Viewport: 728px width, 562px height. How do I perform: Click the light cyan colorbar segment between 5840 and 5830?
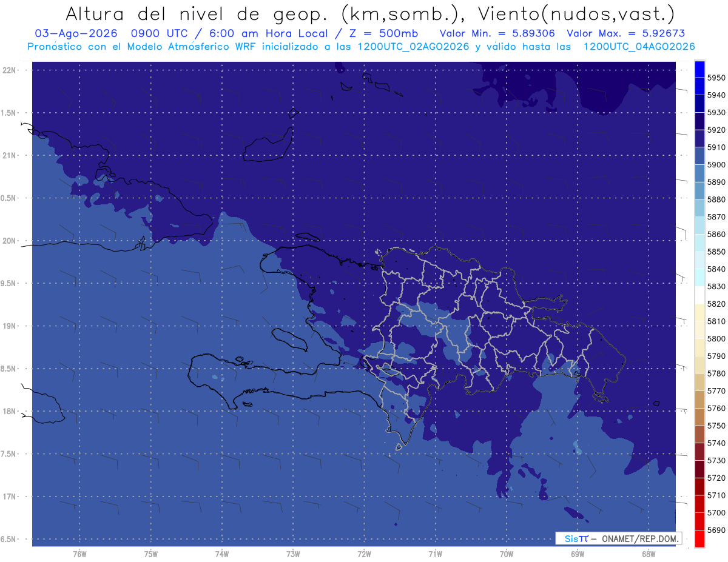coord(699,278)
